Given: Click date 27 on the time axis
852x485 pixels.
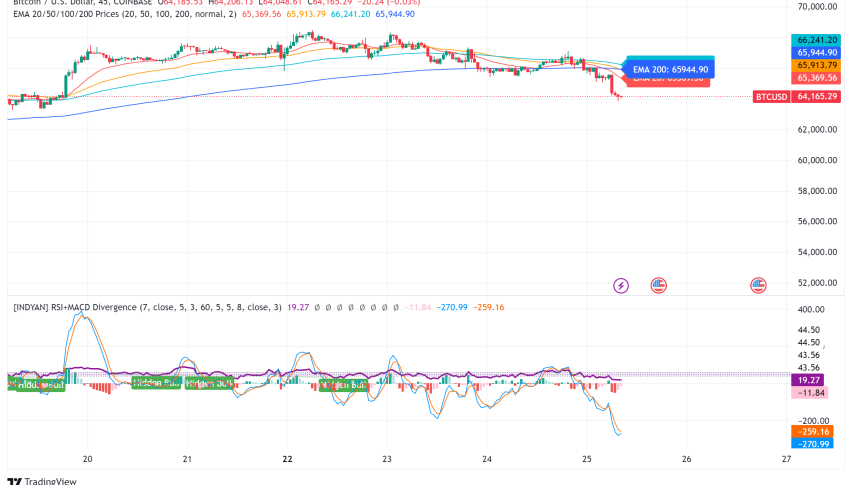Looking at the screenshot, I should pyautogui.click(x=786, y=459).
